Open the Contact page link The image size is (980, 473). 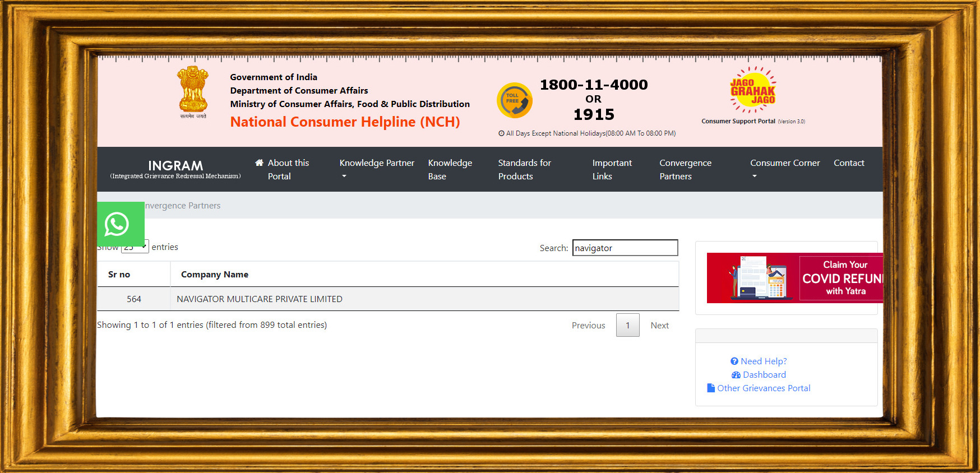click(848, 163)
